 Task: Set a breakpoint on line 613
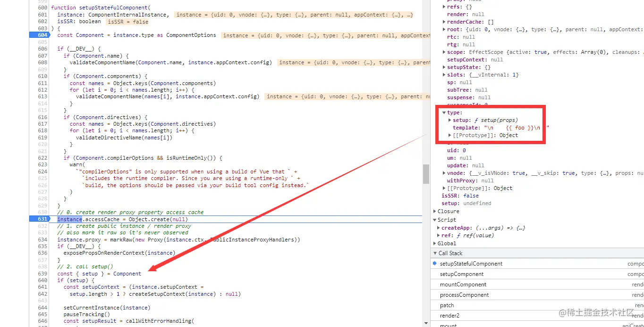(42, 96)
